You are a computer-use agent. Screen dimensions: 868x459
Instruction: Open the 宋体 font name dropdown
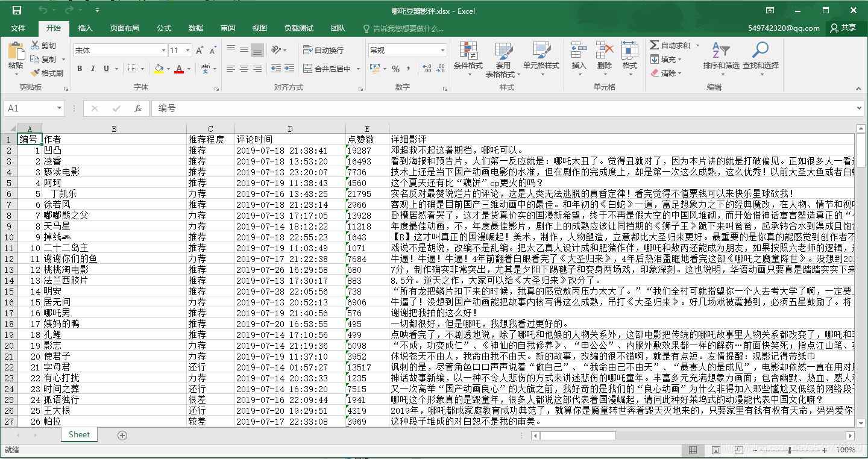(163, 51)
